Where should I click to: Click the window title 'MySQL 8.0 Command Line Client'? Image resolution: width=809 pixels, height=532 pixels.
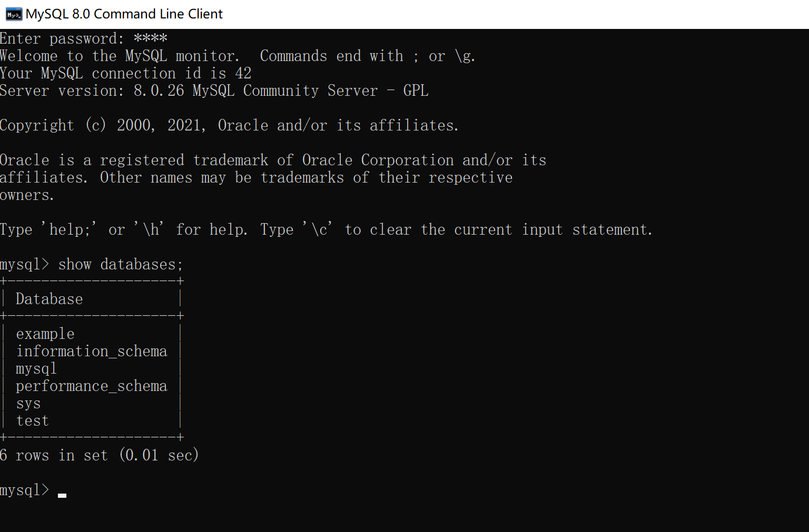click(124, 14)
